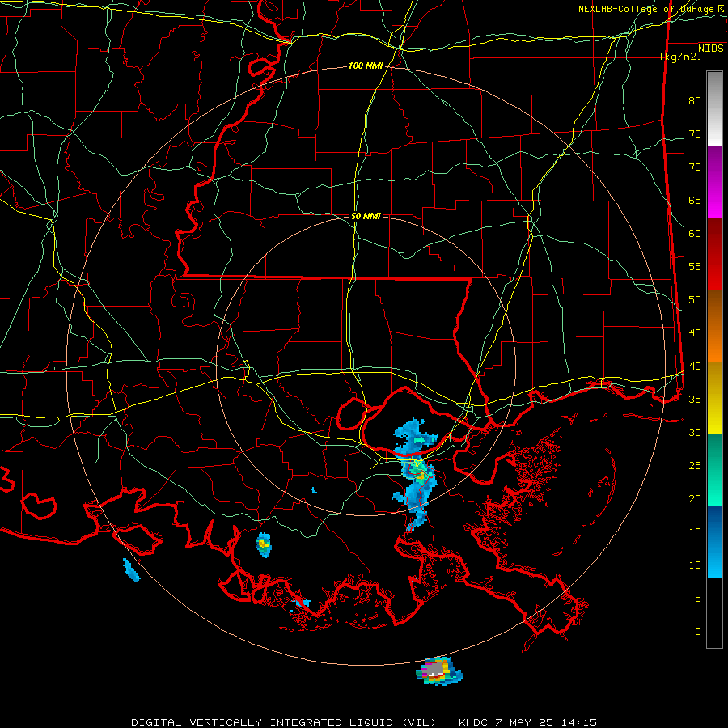Click the green-teal legend color band
The width and height of the screenshot is (728, 728).
714,470
